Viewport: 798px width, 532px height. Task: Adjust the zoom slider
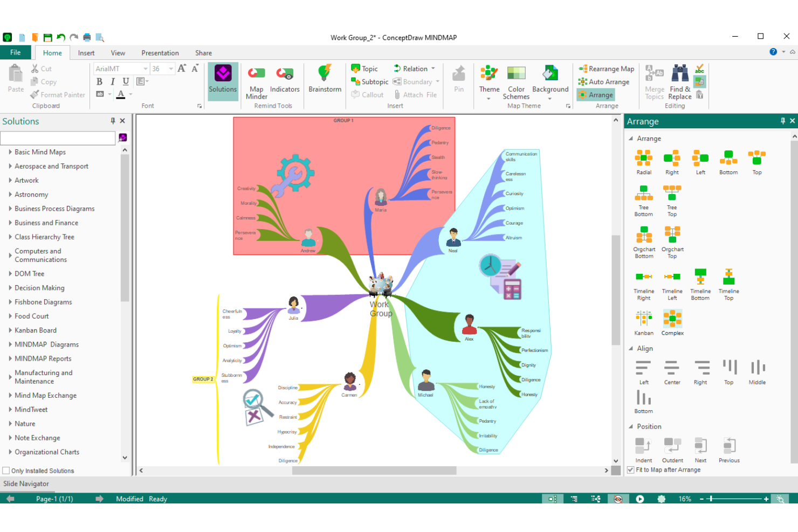point(711,499)
